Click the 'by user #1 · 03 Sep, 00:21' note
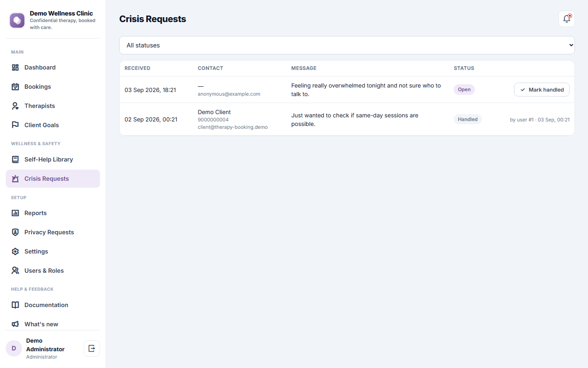588x368 pixels. coord(540,120)
